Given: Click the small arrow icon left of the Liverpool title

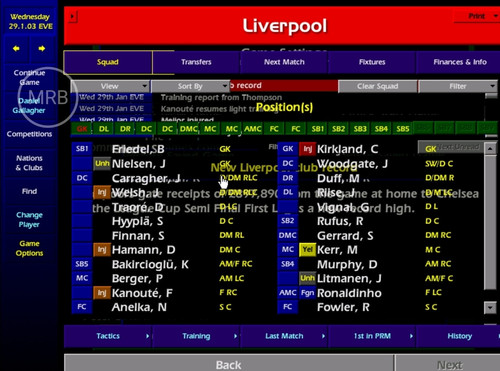Looking at the screenshot, I should pos(72,16).
